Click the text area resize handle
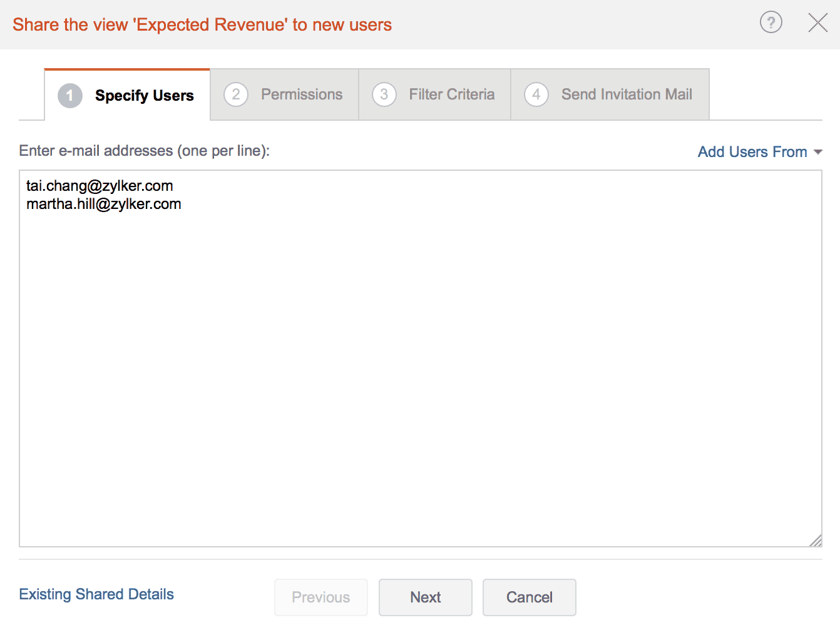The width and height of the screenshot is (840, 635). coord(815,541)
